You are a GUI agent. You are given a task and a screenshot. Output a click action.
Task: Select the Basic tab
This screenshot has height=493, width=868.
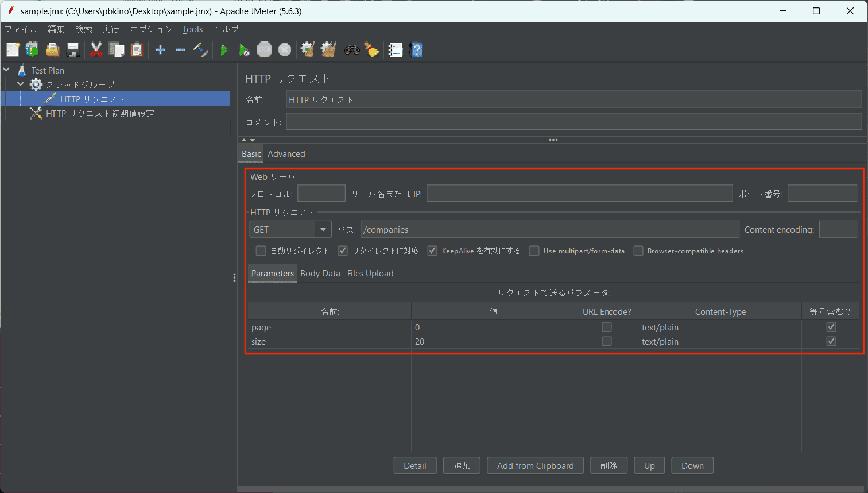point(251,153)
